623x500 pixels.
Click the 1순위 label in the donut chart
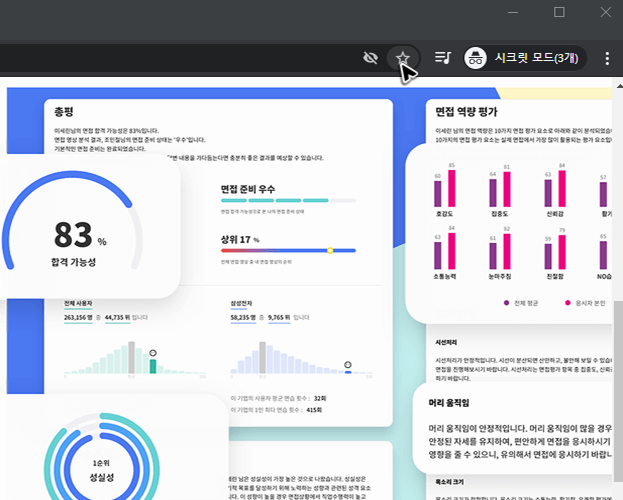pos(101,463)
